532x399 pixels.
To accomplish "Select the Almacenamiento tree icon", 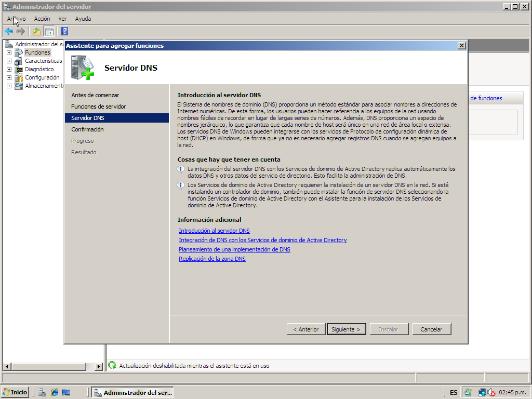I will pyautogui.click(x=19, y=86).
